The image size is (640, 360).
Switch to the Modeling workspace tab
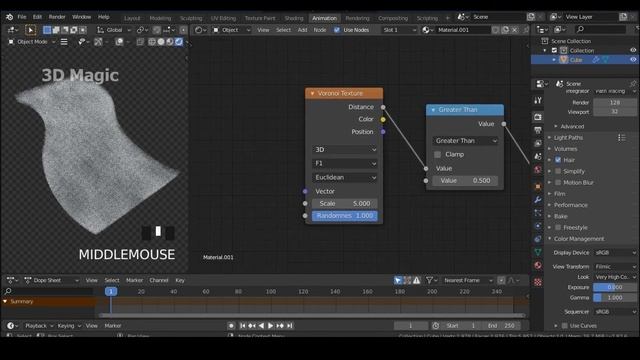(x=160, y=18)
